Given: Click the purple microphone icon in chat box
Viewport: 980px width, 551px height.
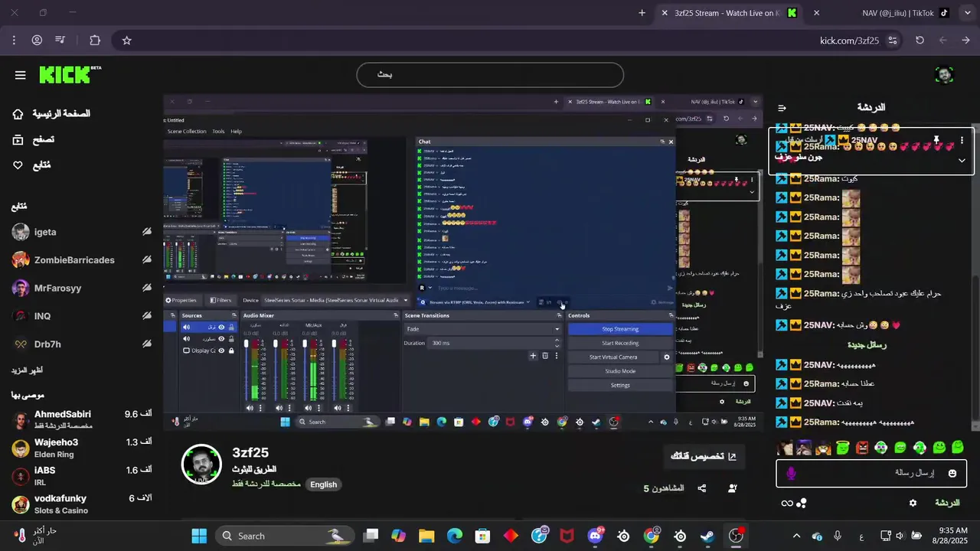Looking at the screenshot, I should (x=791, y=474).
